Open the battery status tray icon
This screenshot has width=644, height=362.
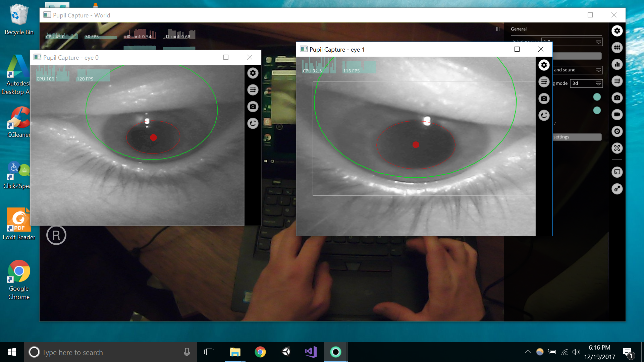552,352
